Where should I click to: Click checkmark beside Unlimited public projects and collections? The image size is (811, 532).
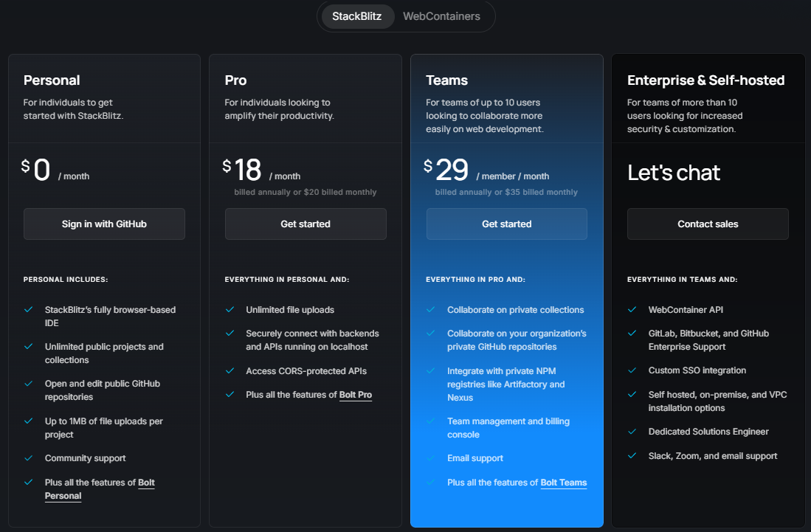[x=29, y=346]
